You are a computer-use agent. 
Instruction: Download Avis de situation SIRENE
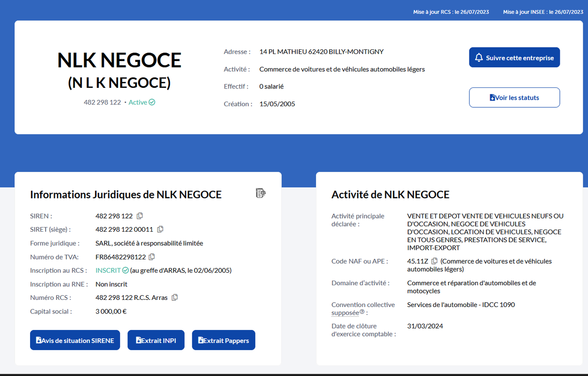click(75, 340)
